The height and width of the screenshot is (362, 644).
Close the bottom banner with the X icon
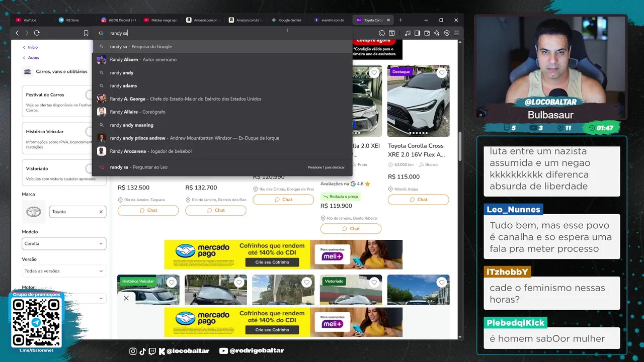click(x=126, y=298)
